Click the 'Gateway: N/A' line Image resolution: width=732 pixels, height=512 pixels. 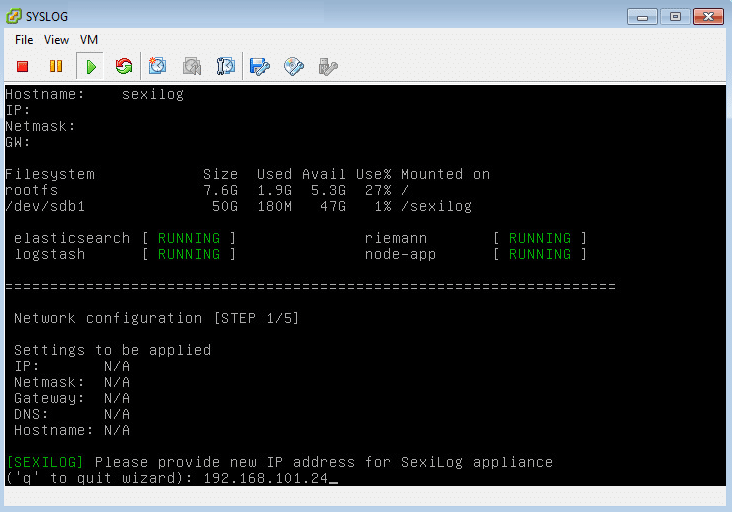[72, 398]
